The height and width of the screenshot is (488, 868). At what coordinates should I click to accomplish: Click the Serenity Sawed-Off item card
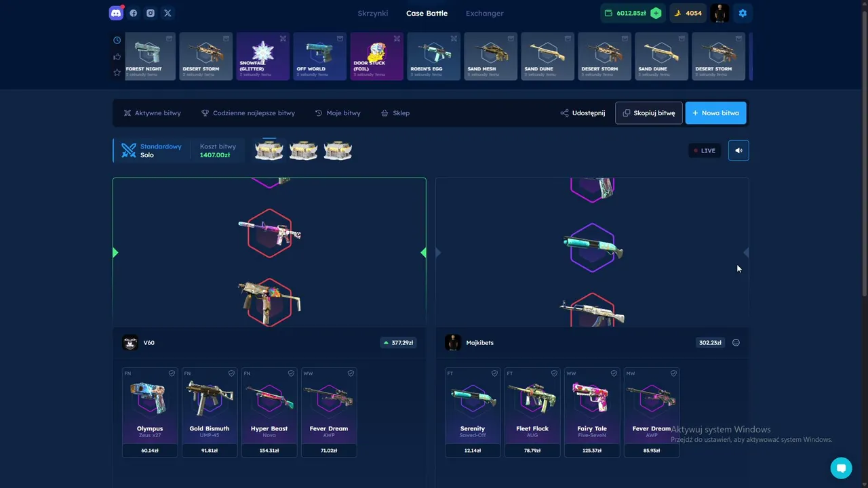tap(473, 412)
